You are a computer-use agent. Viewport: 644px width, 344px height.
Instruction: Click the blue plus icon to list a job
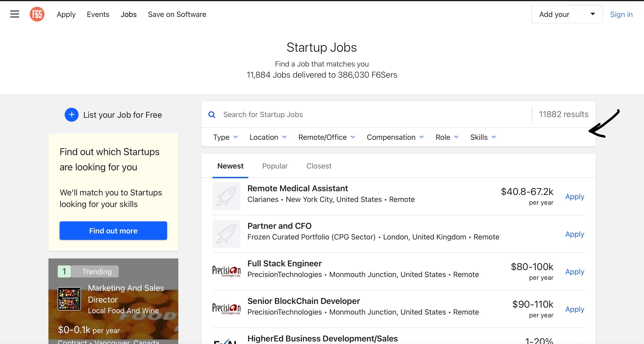[x=71, y=115]
